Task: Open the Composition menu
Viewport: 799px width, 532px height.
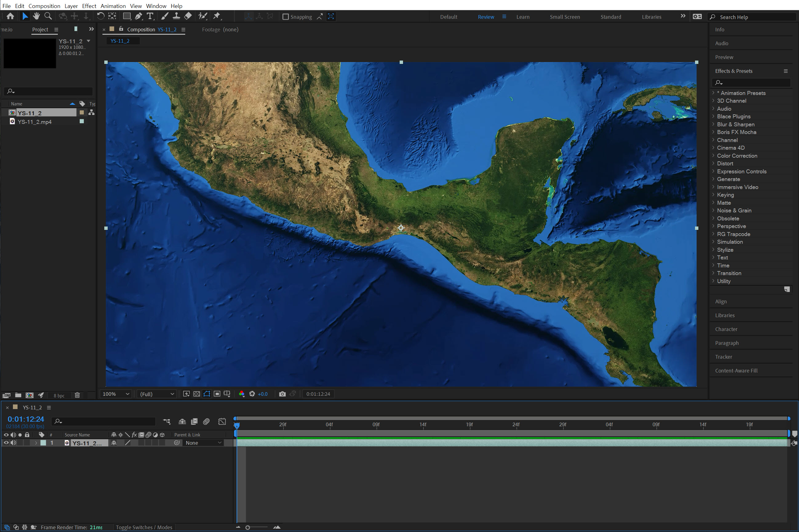Action: [x=44, y=6]
